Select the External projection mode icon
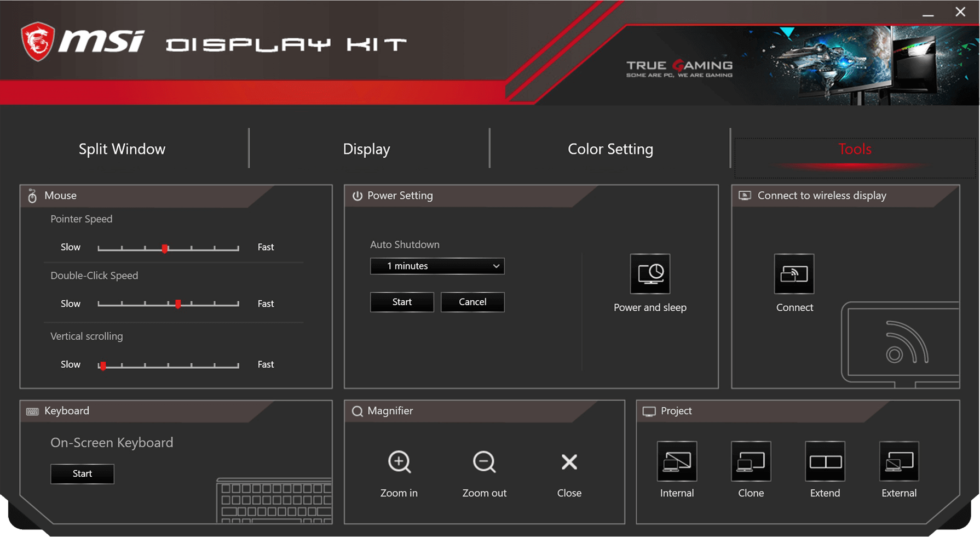Viewport: 980px width, 537px height. pyautogui.click(x=899, y=461)
